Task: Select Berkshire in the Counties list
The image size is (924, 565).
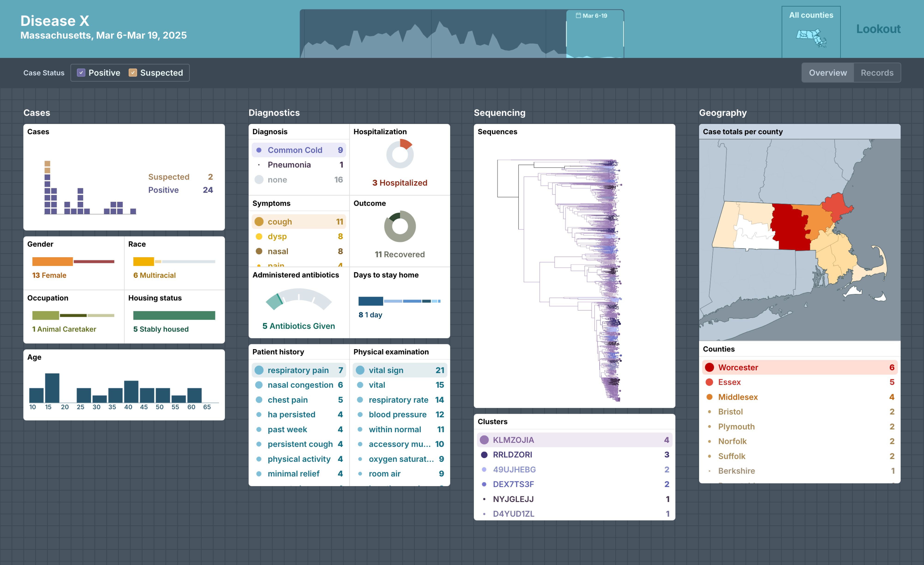Action: tap(799, 471)
